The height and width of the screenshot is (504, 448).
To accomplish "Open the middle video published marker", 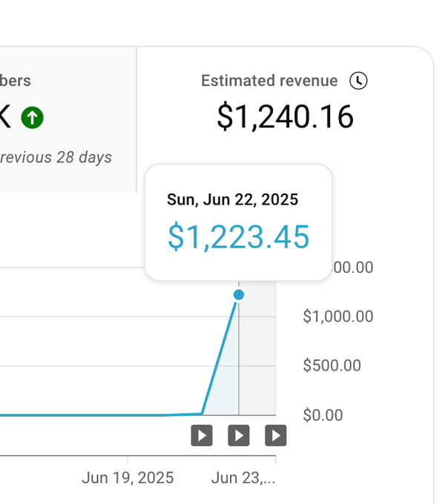I will click(x=239, y=436).
